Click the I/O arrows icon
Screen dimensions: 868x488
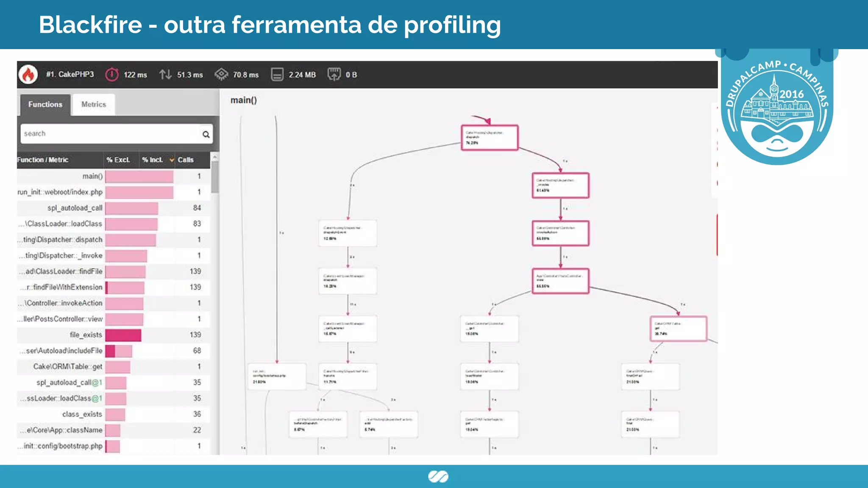tap(165, 75)
